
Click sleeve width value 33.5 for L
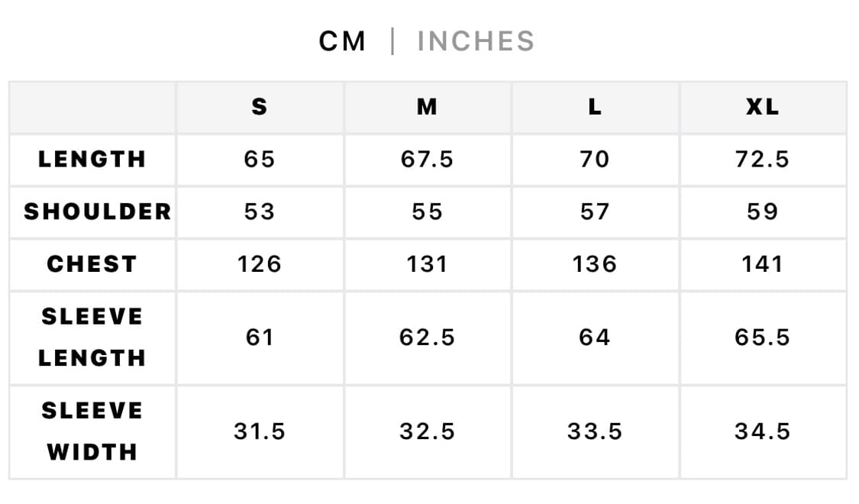pos(594,431)
